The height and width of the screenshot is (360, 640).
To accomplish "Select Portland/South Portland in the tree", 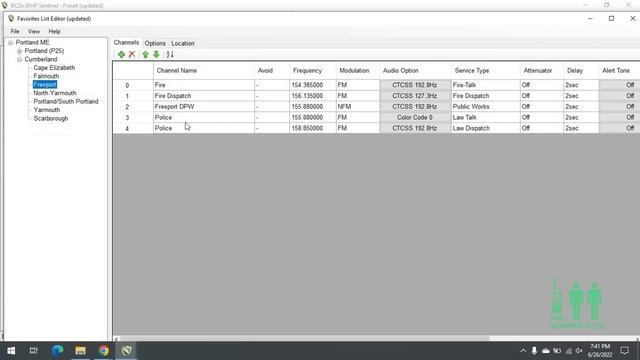I will (x=66, y=101).
